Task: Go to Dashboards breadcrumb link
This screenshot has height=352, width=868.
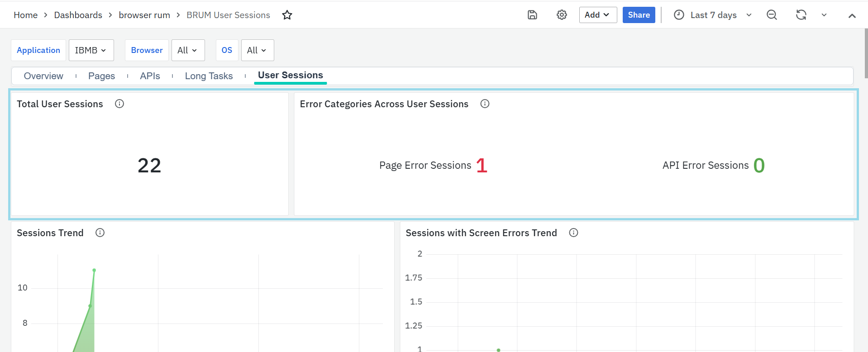Action: (x=78, y=15)
